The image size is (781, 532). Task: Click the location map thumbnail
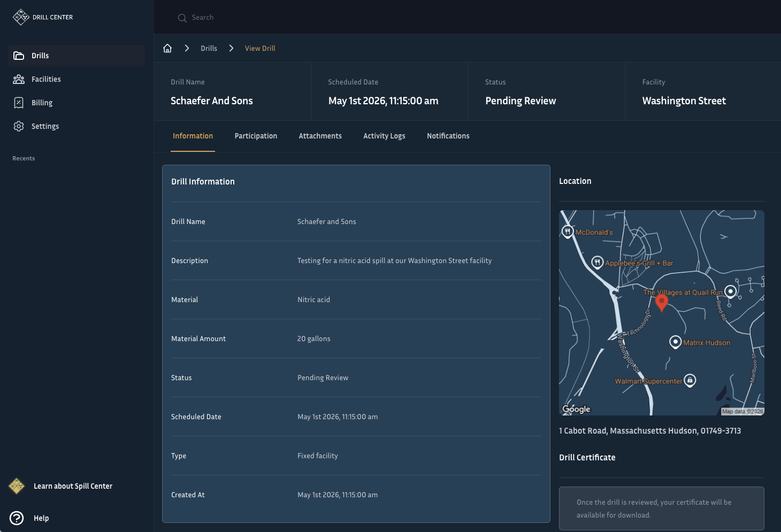tap(662, 313)
